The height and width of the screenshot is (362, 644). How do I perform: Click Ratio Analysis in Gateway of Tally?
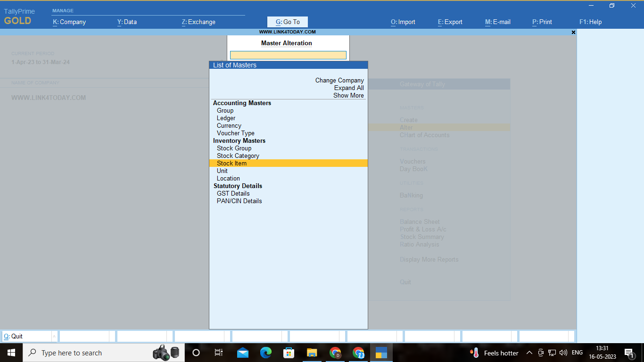[419, 244]
